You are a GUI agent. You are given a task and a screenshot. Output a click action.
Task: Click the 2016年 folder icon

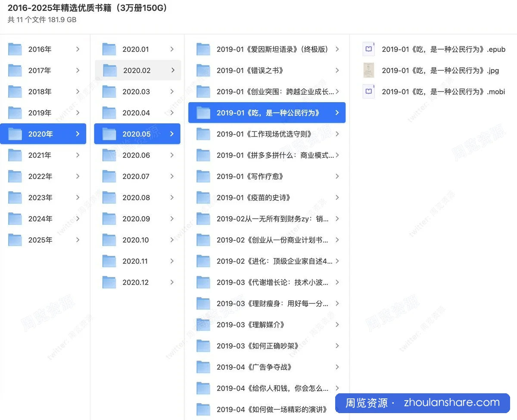coord(15,49)
